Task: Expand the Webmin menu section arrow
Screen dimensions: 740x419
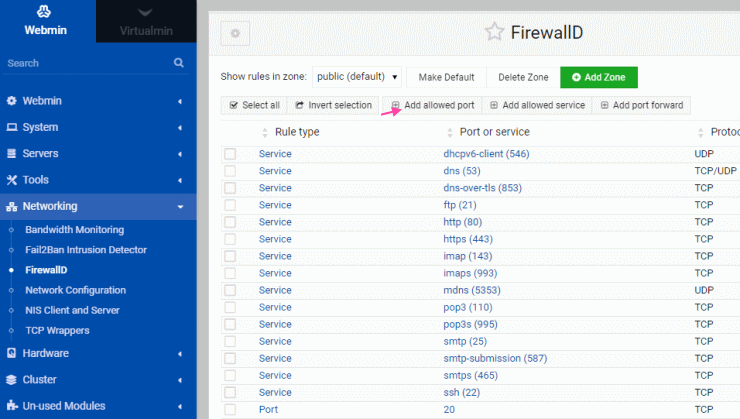Action: [x=180, y=101]
